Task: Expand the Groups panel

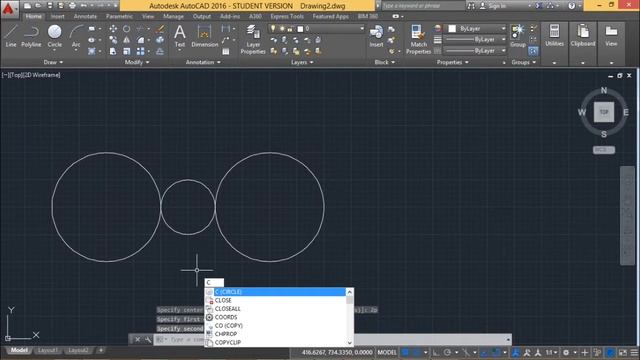Action: pos(523,62)
